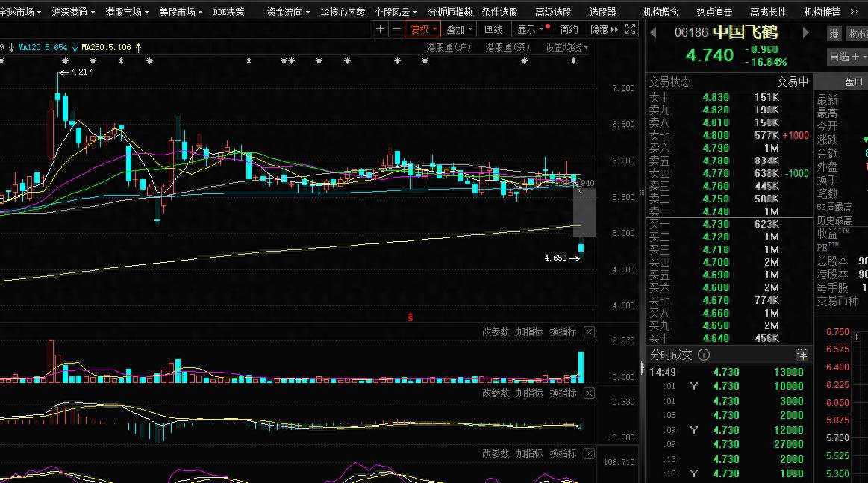Go to previous stock with left arrow

[653, 32]
